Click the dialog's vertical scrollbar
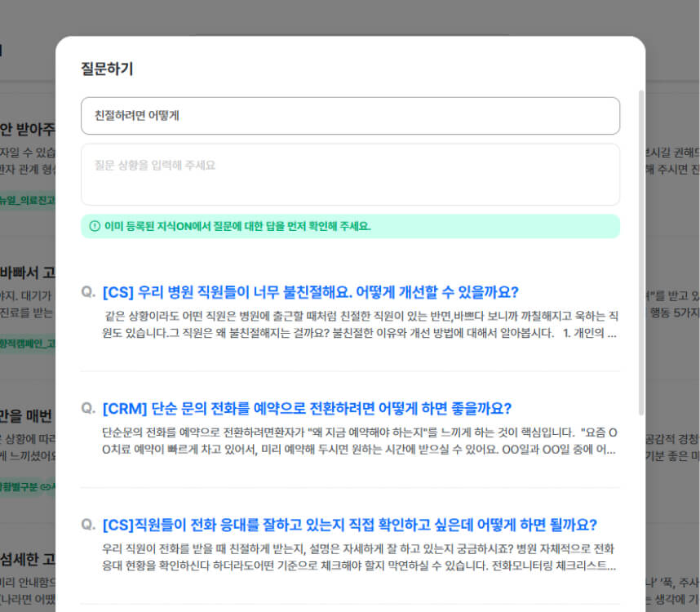 tap(641, 253)
